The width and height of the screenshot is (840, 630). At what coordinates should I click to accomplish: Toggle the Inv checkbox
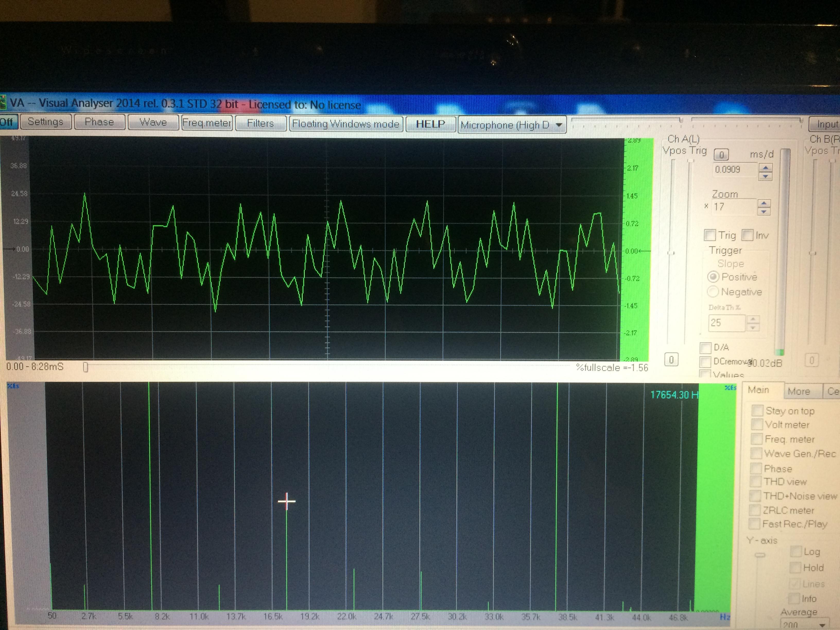tap(747, 235)
